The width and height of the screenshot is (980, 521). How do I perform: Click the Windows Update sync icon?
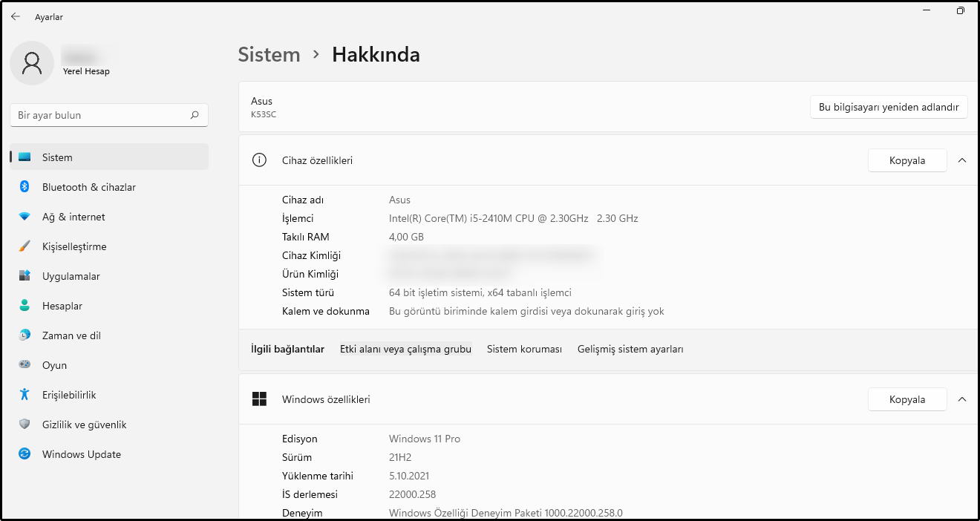pos(24,454)
